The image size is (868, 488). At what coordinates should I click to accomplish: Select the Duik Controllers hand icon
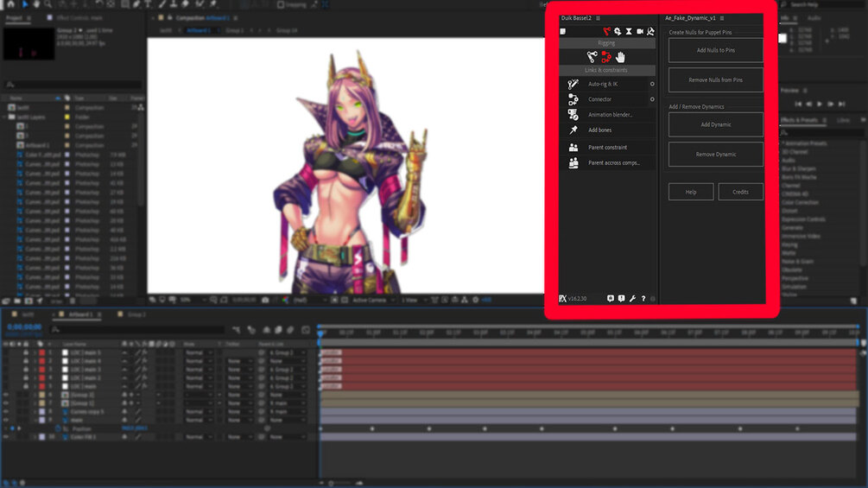click(620, 56)
